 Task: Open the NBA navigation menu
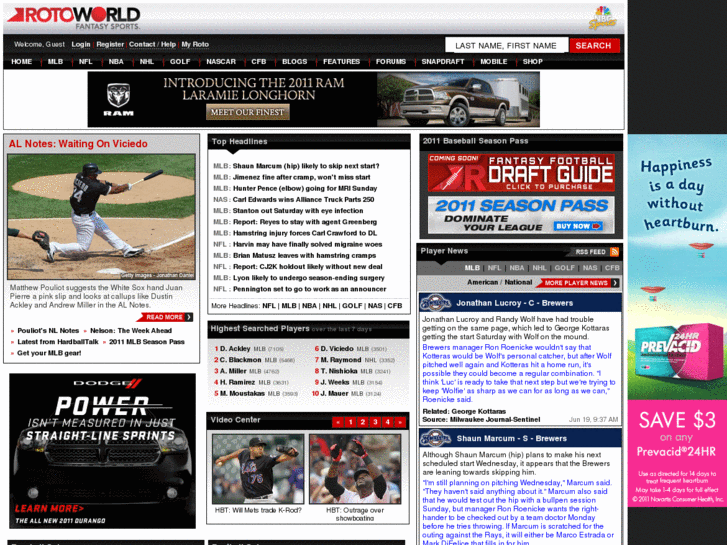(x=116, y=62)
